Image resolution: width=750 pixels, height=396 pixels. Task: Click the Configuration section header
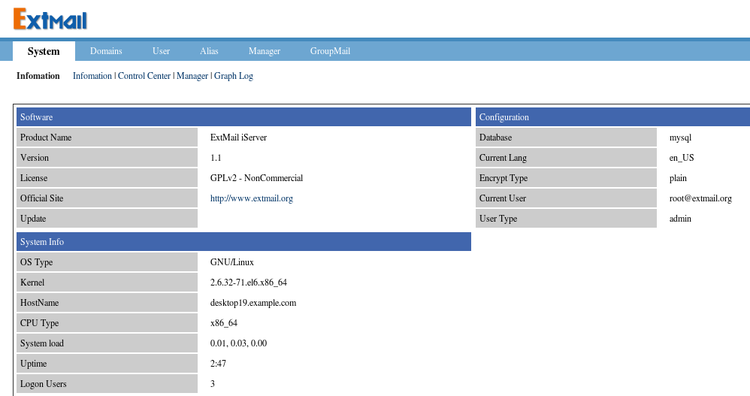(x=613, y=117)
